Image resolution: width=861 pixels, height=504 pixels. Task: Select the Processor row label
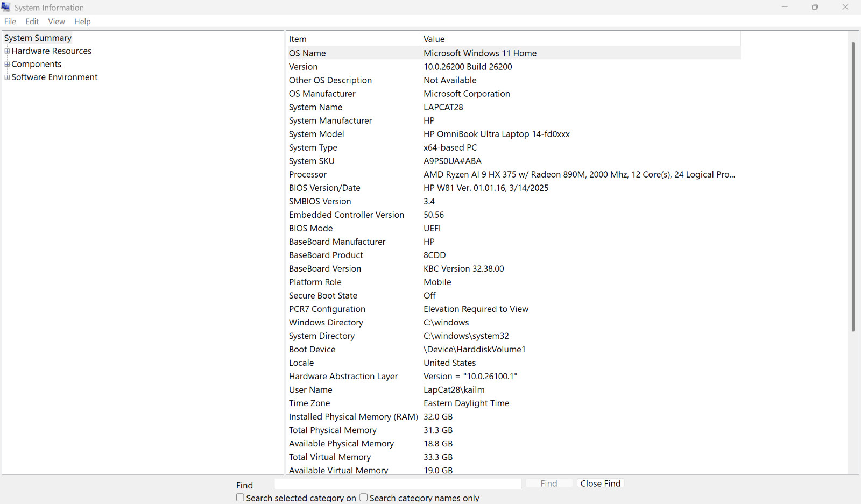click(308, 174)
